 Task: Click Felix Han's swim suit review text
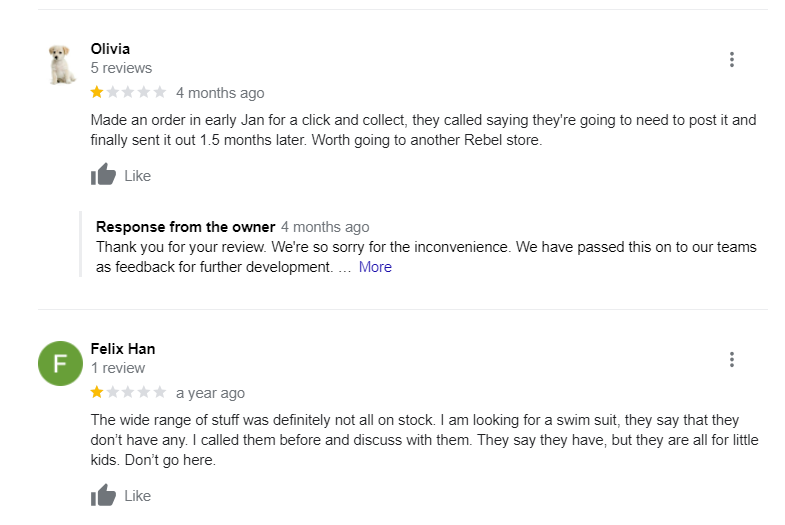click(423, 440)
